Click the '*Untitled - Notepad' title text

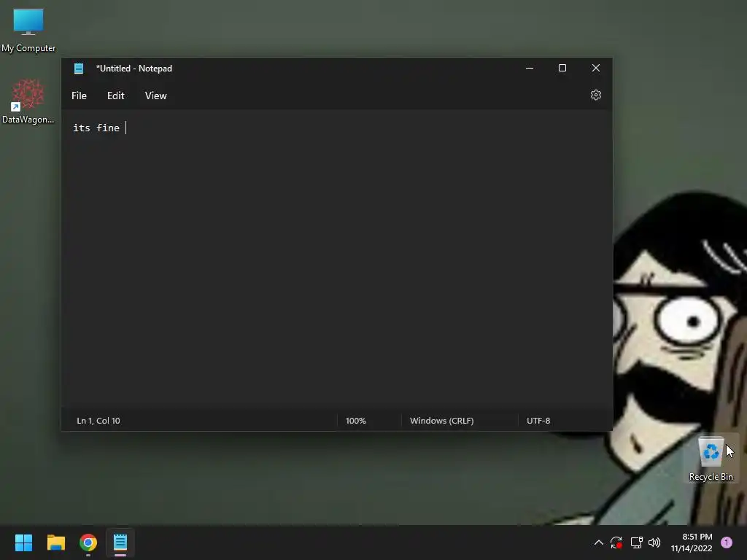tap(134, 69)
